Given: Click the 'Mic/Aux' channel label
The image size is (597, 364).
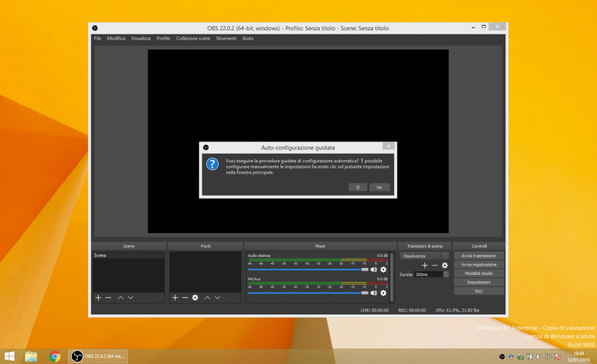Looking at the screenshot, I should 254,279.
